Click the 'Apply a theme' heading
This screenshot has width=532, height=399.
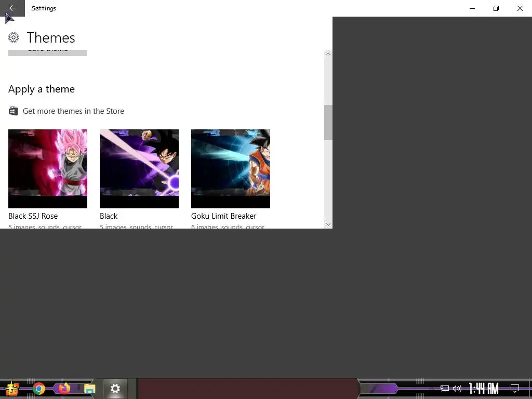click(x=42, y=89)
